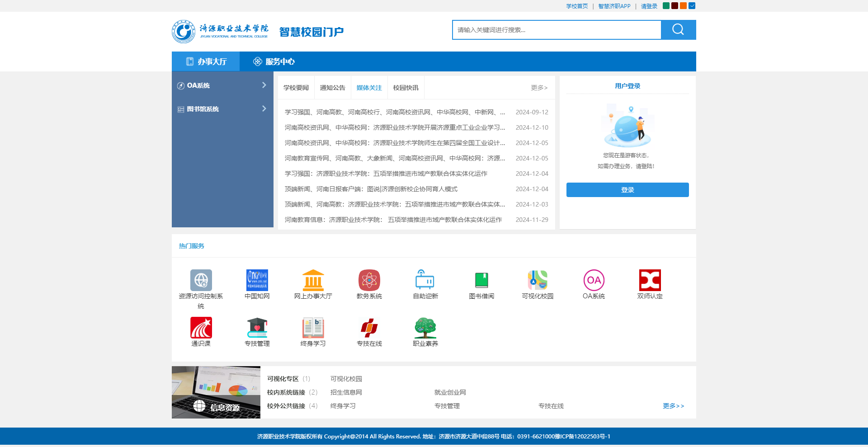Open the 网上办事大厅 icon
The width and height of the screenshot is (868, 447).
pyautogui.click(x=313, y=280)
